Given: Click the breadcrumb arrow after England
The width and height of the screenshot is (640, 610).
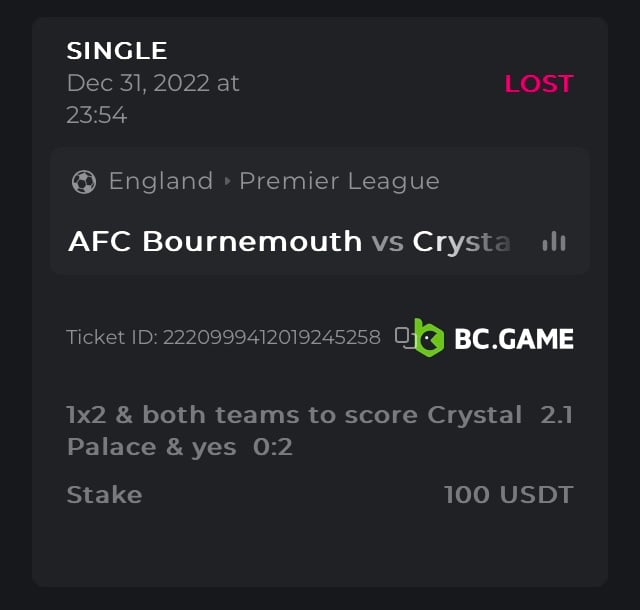Looking at the screenshot, I should click(x=227, y=181).
